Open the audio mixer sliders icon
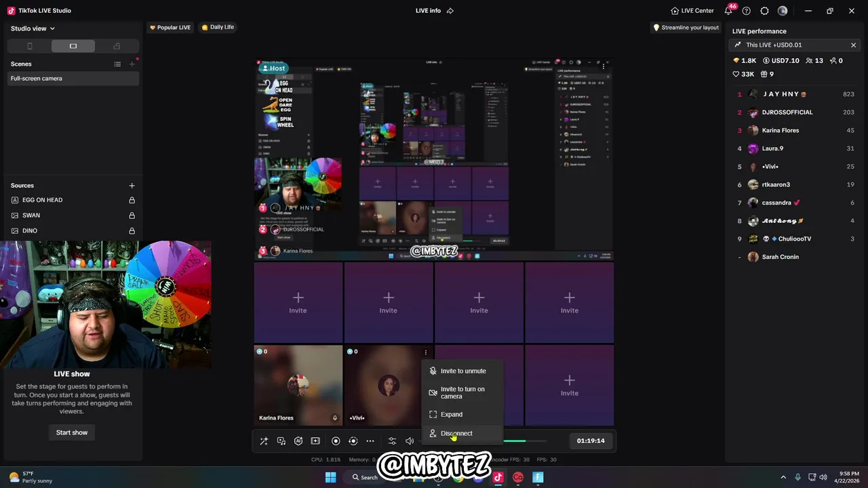This screenshot has height=488, width=868. (392, 441)
